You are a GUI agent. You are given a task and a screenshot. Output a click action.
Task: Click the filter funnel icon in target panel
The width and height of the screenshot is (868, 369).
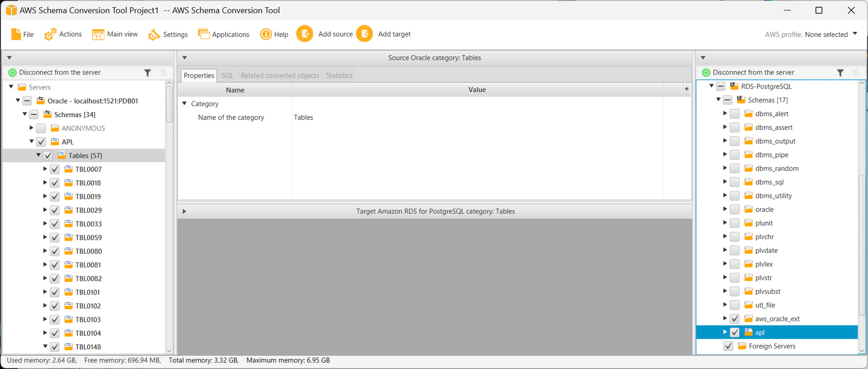coord(840,73)
